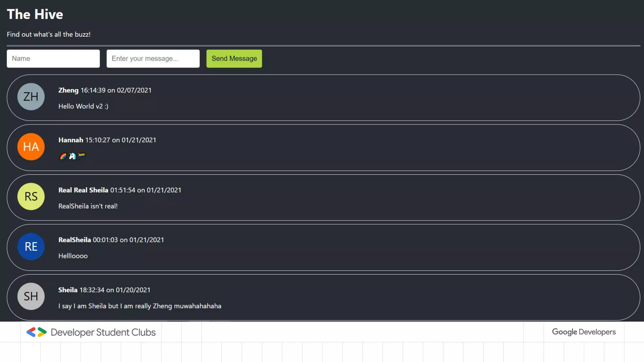Click the yellow RS avatar
This screenshot has width=644, height=362.
(x=31, y=196)
